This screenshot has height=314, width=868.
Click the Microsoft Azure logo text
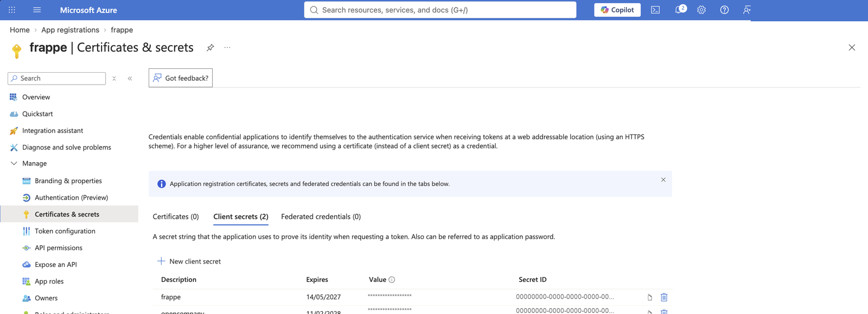tap(88, 10)
